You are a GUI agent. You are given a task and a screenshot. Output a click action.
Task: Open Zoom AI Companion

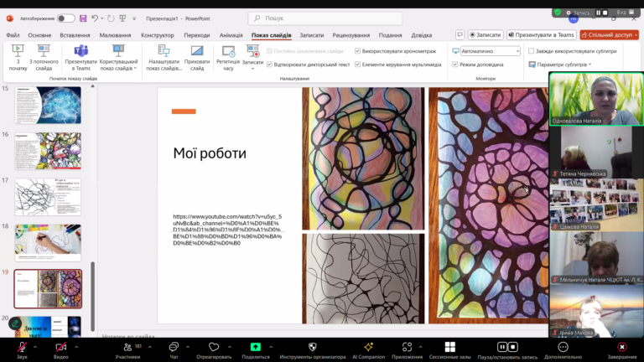pos(368,347)
